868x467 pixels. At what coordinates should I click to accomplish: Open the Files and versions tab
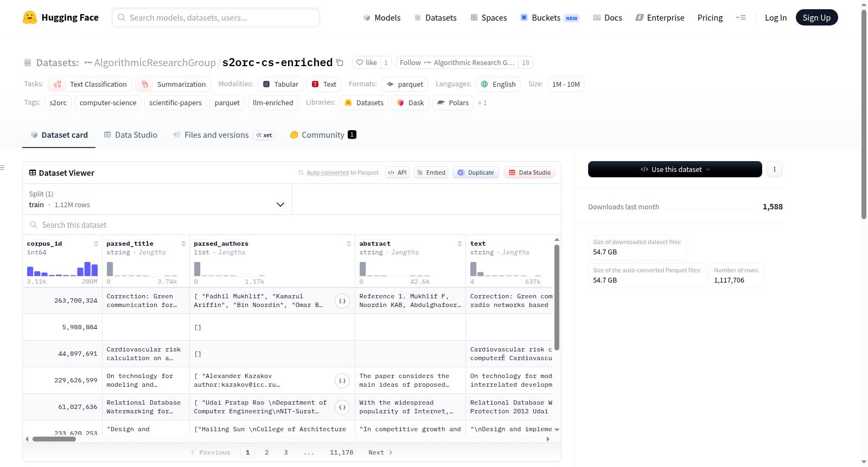[223, 135]
